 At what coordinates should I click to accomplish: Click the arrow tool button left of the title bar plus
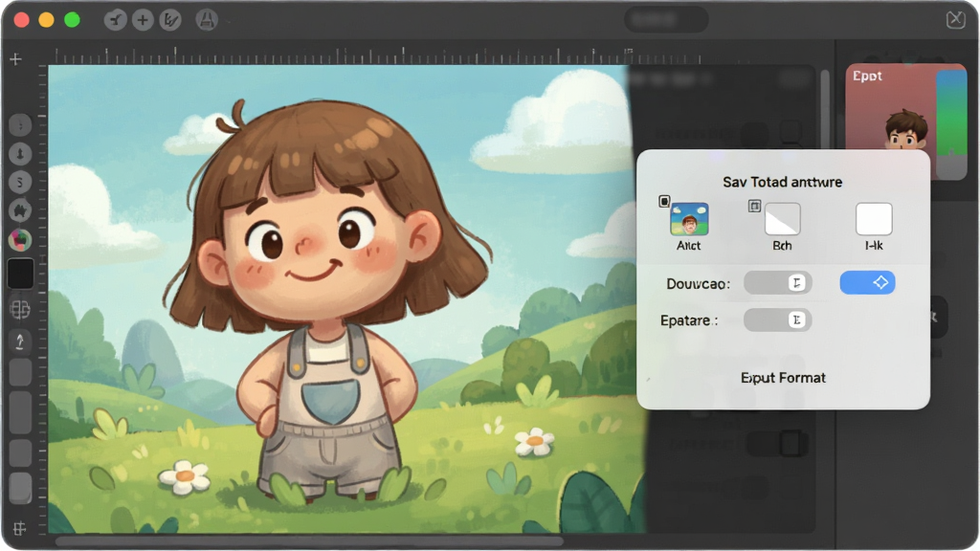[116, 21]
